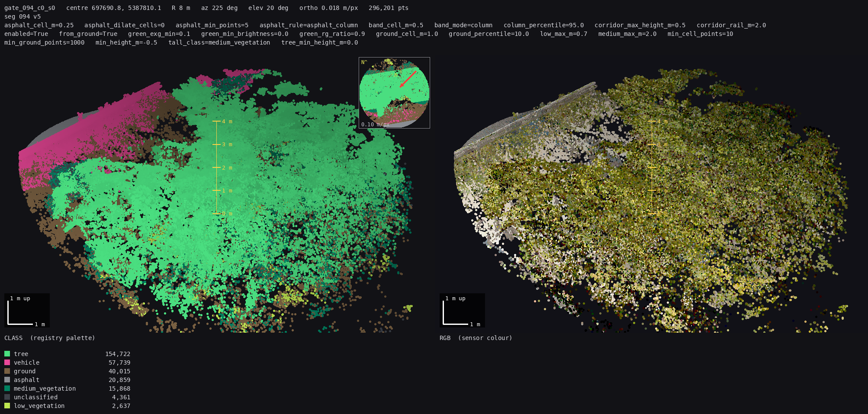The image size is (868, 414).
Task: Open the circular overview minimap inset
Action: (394, 93)
